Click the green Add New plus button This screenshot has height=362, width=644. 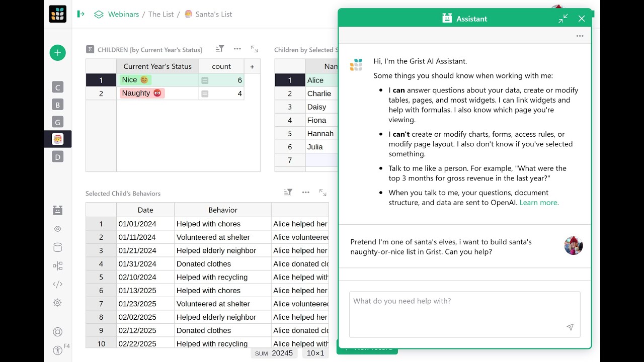[x=57, y=53]
